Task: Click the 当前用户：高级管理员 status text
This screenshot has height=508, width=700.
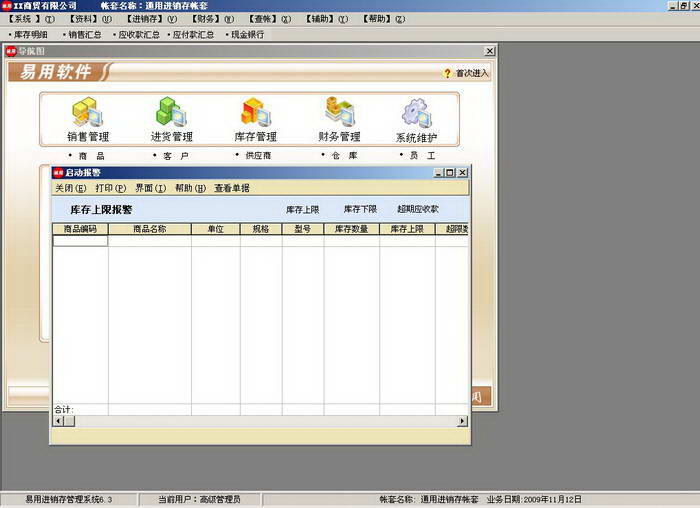Action: (200, 500)
